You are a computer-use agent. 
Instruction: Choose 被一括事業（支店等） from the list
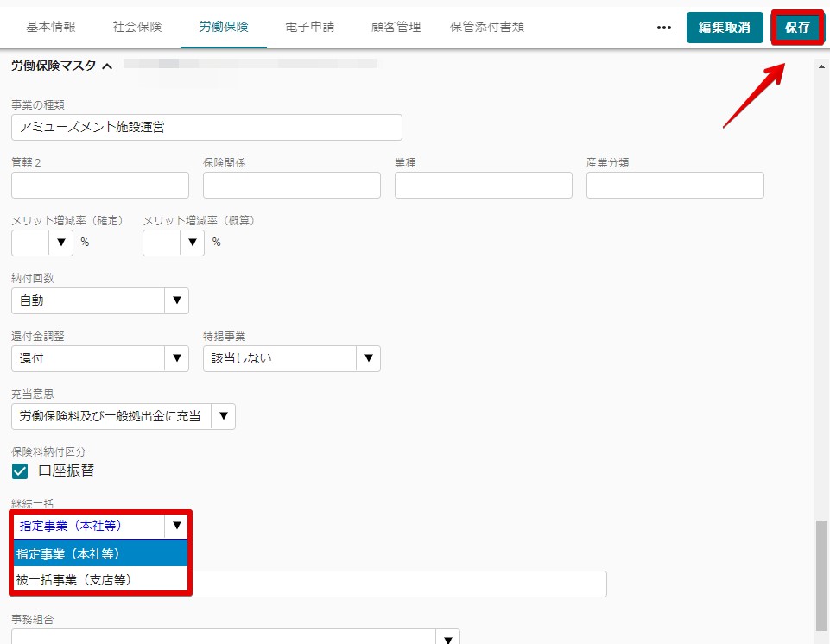click(100, 579)
